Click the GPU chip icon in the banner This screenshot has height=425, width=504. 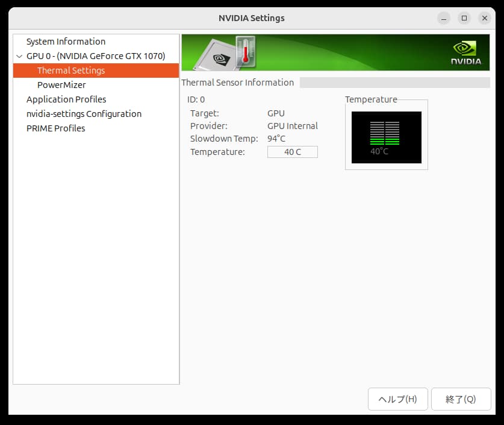(216, 55)
